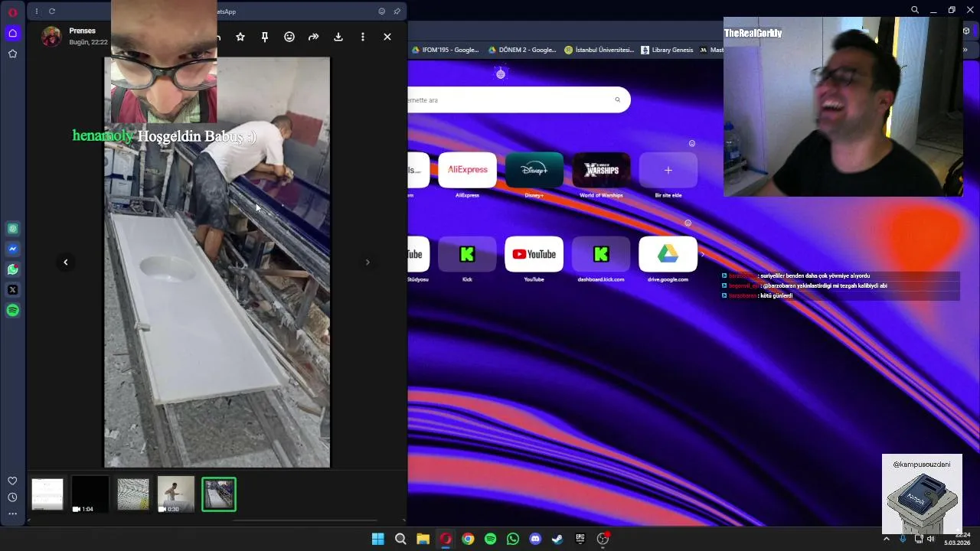Screen dimensions: 980x551
Task: Close the WhatsApp media viewer
Action: coord(387,37)
